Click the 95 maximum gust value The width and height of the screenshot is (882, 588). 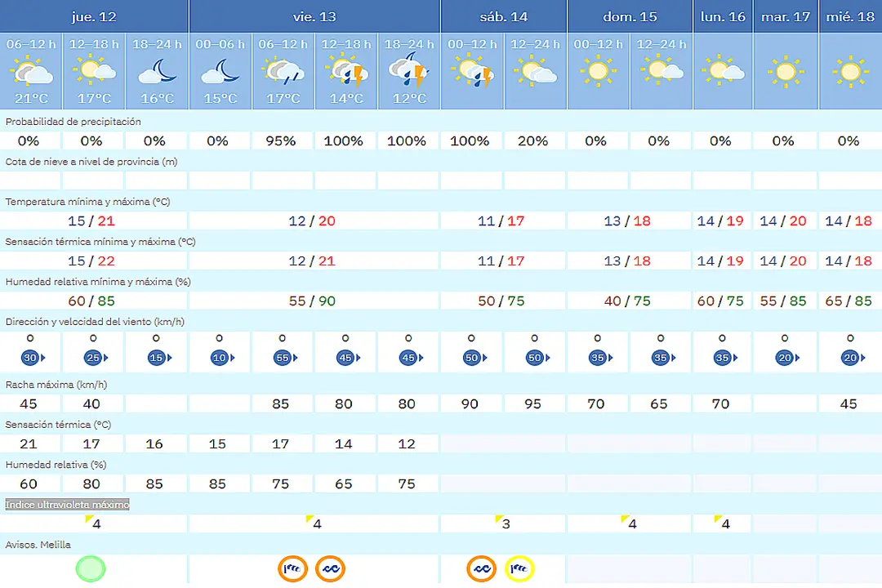pos(532,403)
